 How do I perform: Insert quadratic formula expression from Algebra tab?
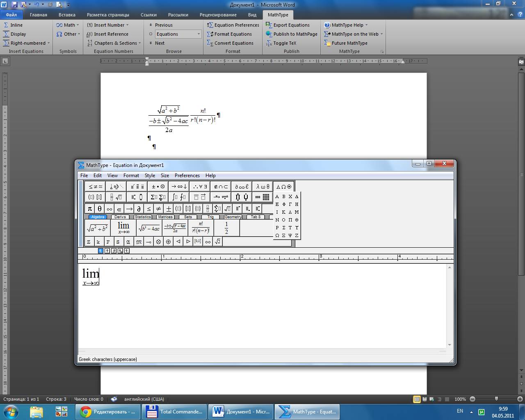coord(175,228)
